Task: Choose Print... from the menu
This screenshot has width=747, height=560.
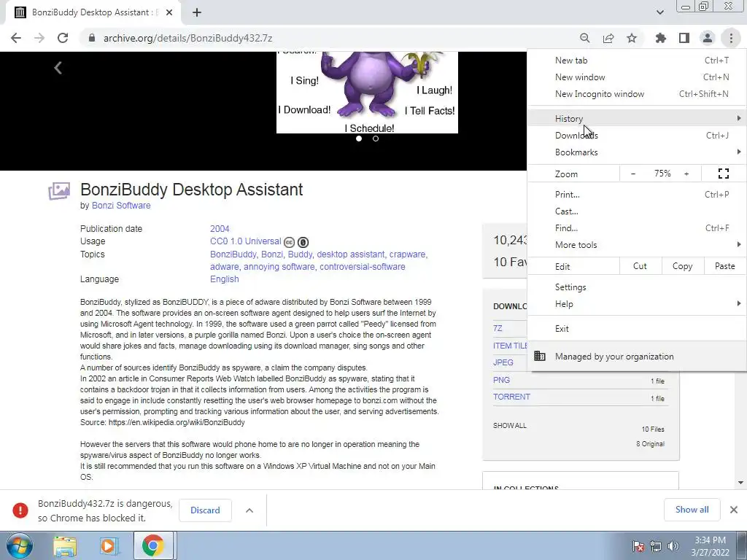Action: (x=636, y=194)
